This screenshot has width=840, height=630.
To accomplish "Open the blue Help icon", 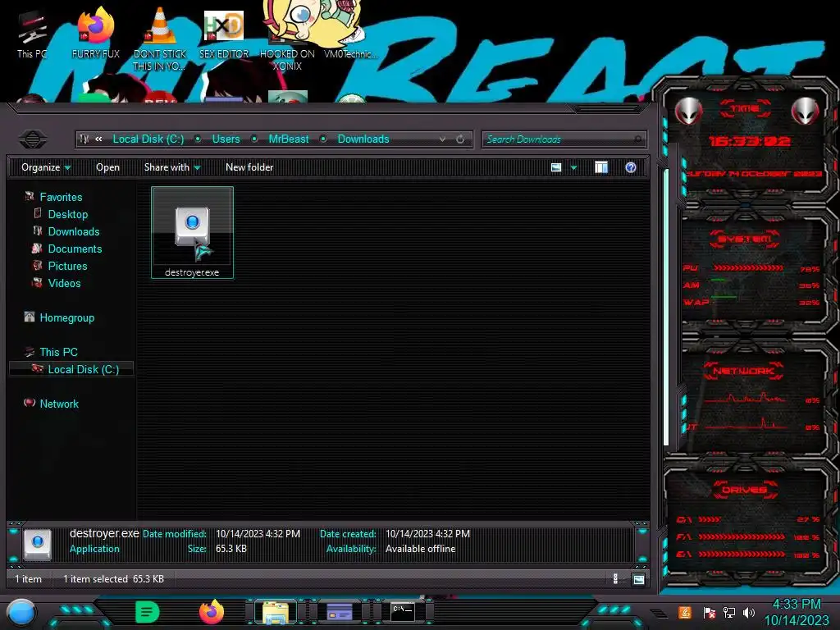I will 631,167.
